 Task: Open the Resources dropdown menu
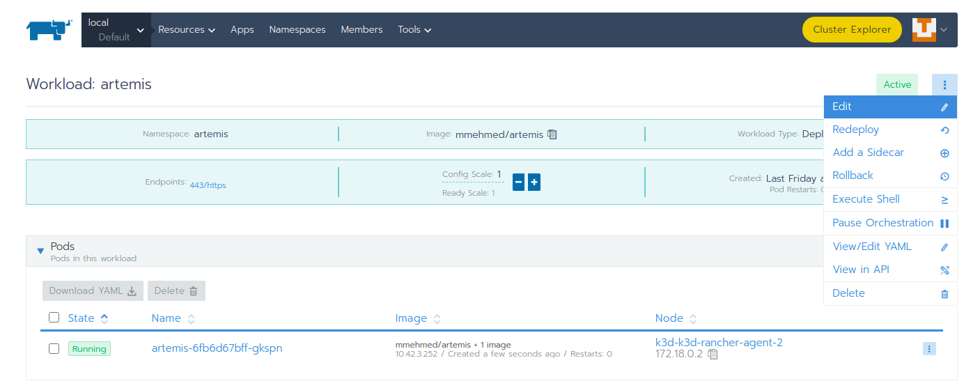pos(186,30)
